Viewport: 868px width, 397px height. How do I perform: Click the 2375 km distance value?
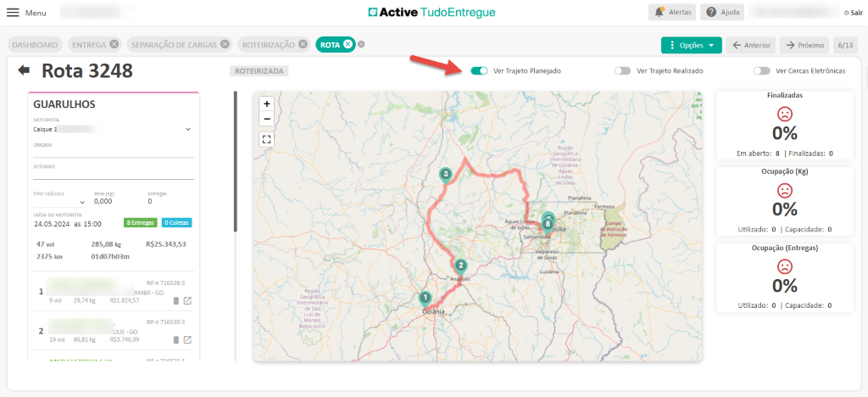pyautogui.click(x=48, y=256)
